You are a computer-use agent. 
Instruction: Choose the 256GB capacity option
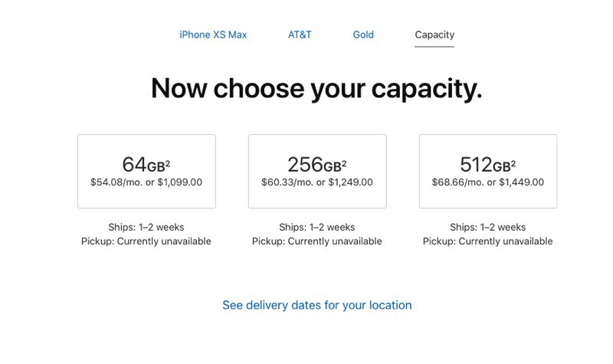coord(317,171)
